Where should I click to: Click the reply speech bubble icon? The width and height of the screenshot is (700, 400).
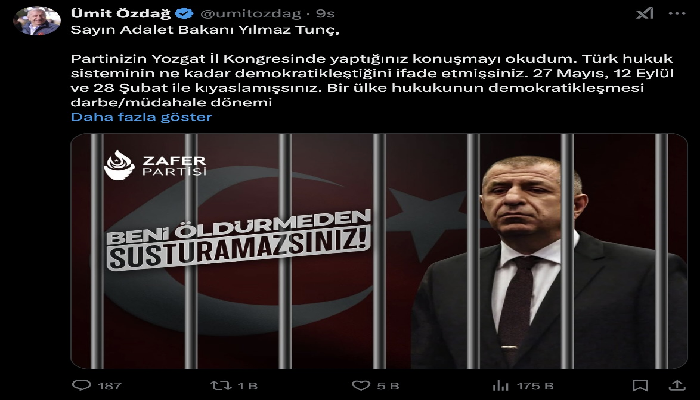coord(81,385)
